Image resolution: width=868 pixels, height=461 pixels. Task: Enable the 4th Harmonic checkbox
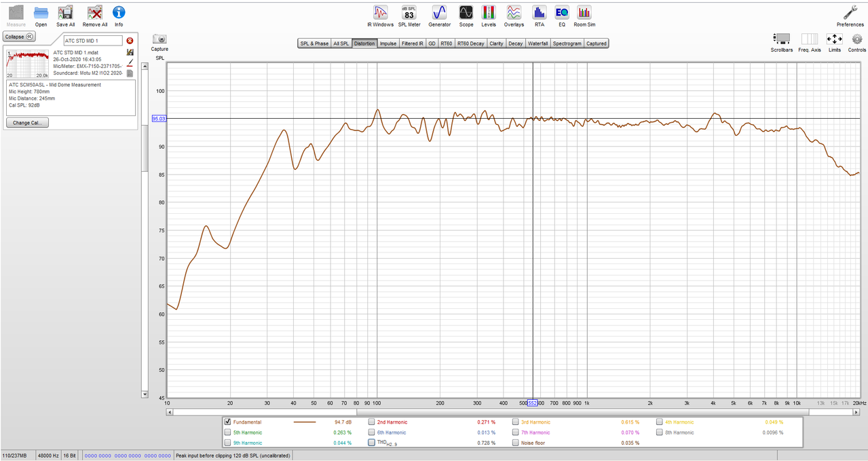[x=660, y=422]
